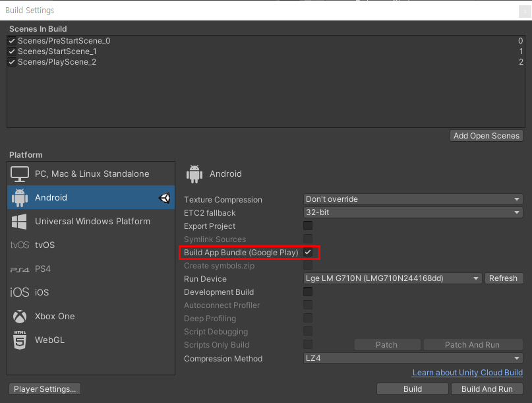Toggle the Script Debugging checkbox
This screenshot has width=532, height=403.
pyautogui.click(x=308, y=331)
